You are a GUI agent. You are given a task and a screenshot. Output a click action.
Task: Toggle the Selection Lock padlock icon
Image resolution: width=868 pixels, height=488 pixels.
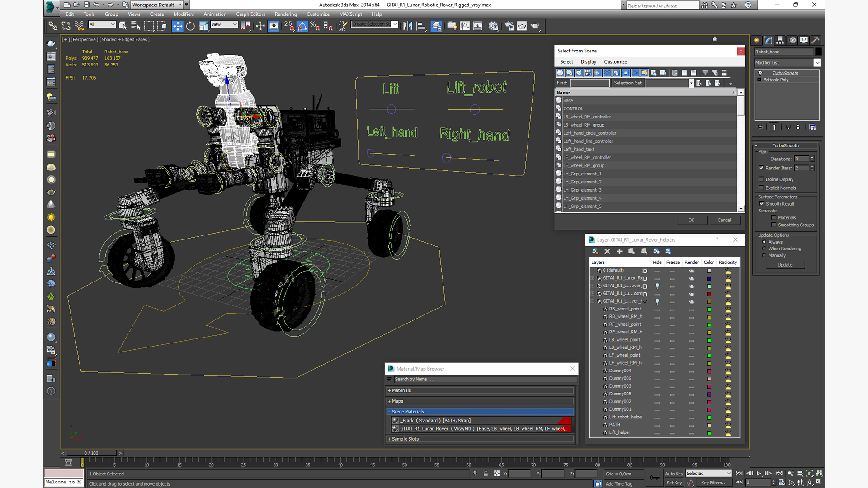click(486, 474)
